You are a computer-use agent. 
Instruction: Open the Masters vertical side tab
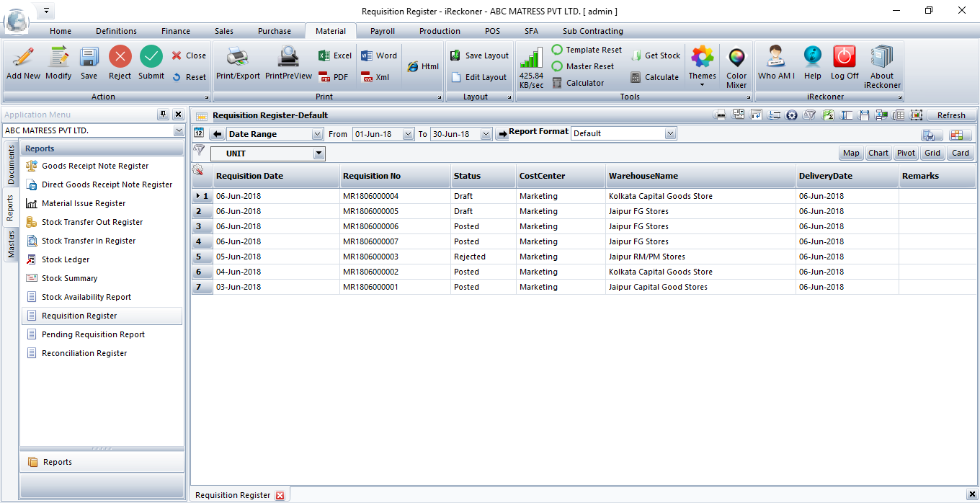tap(12, 244)
